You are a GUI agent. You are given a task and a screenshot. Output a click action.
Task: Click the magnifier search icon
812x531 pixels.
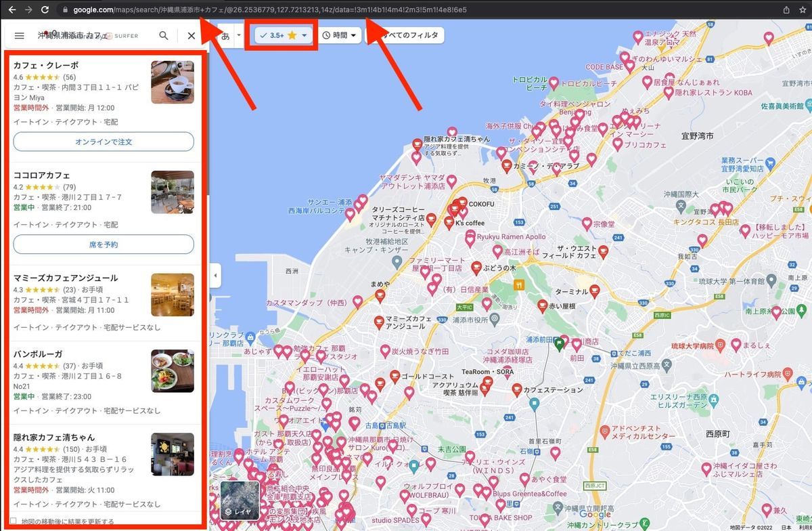(x=164, y=36)
